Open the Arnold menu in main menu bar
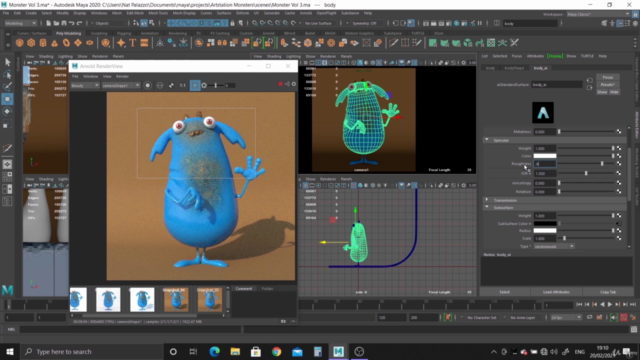 click(x=306, y=13)
